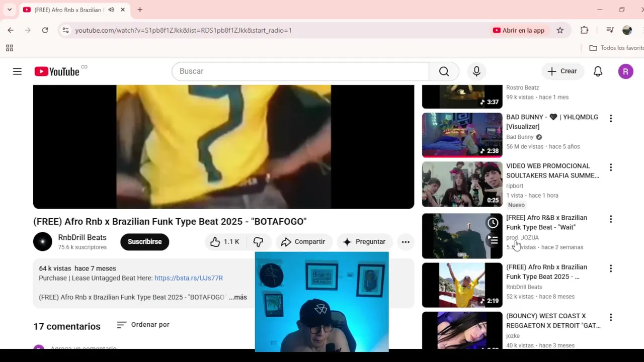This screenshot has height=362, width=644.
Task: Go back with browser back arrow
Action: 11,30
